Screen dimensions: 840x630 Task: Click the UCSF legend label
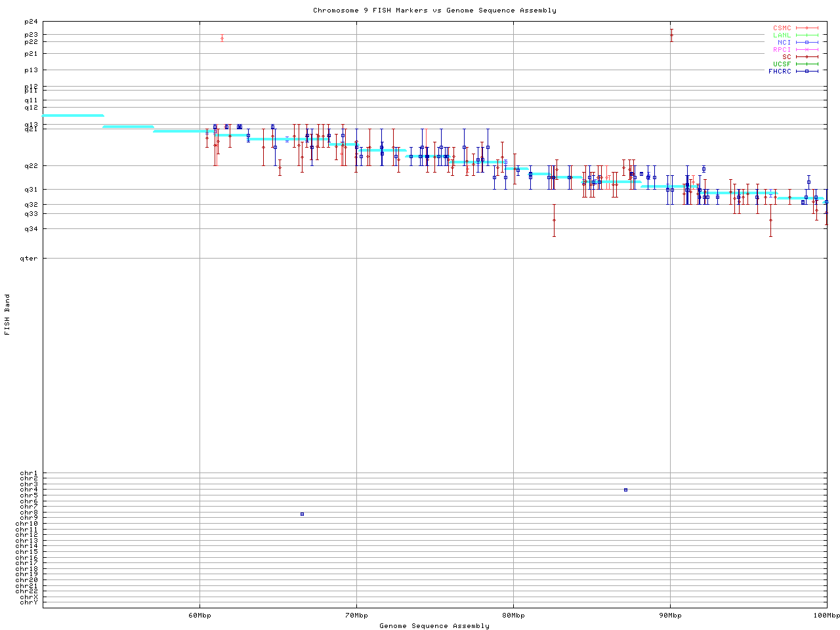click(782, 64)
